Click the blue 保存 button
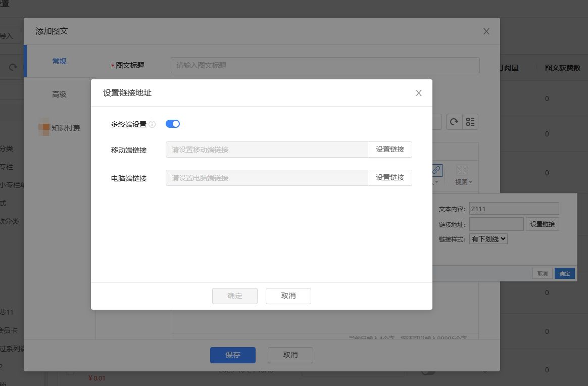 232,355
